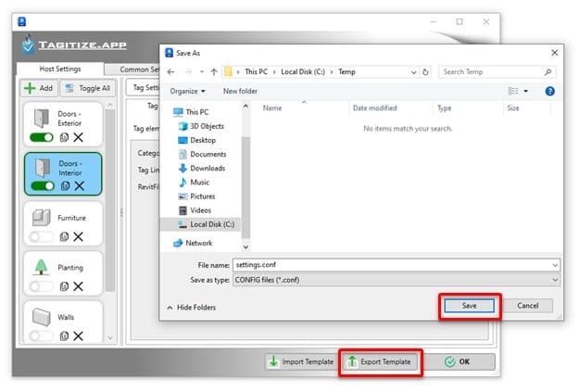Copy the Furniture host setting
580x392 pixels.
pos(64,236)
